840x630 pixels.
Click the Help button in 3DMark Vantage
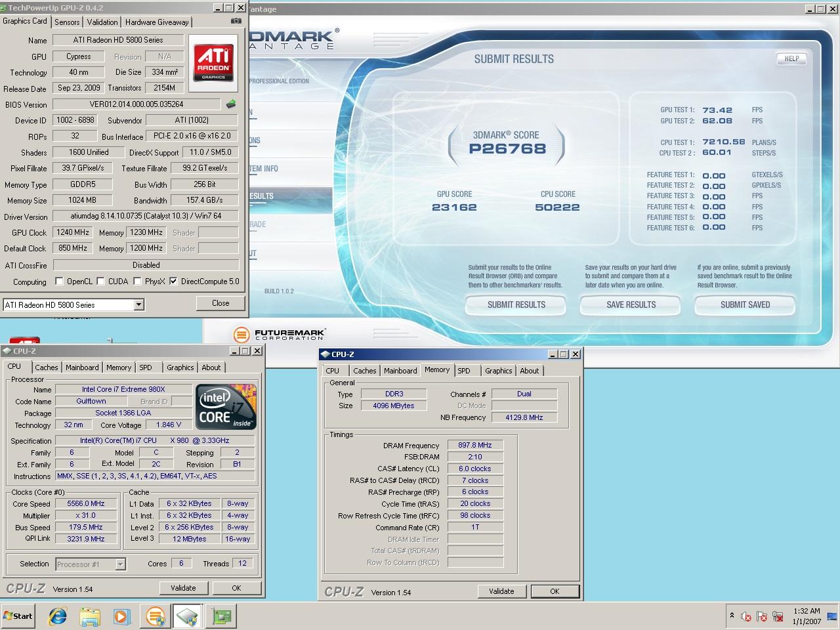792,58
